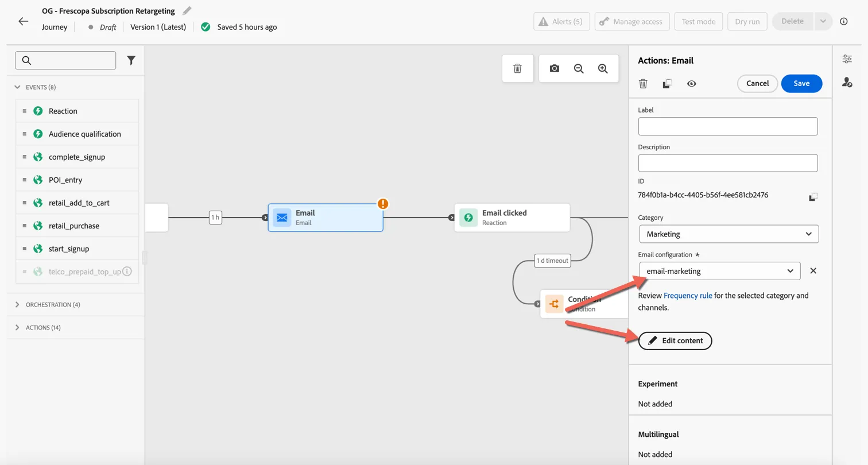Select the Audience qualification event
Screen dimensions: 868x465
click(77, 134)
